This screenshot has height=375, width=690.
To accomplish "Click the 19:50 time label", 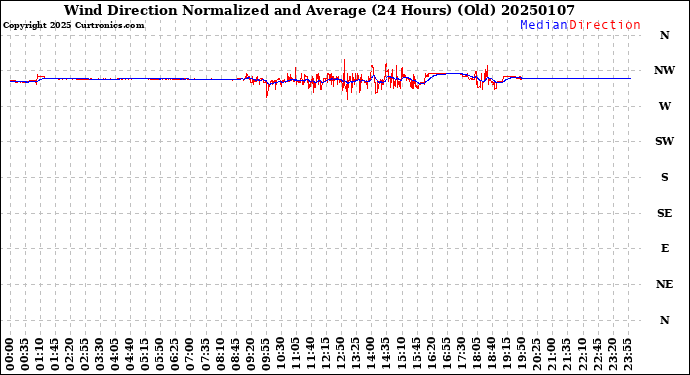I will point(521,355).
